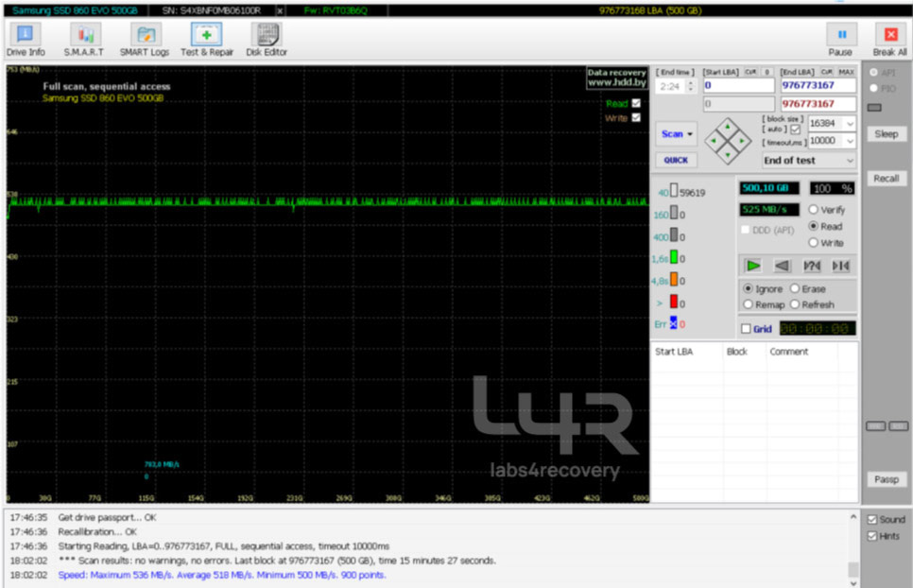Launch the Disk Editor
The image size is (913, 588).
pos(267,40)
